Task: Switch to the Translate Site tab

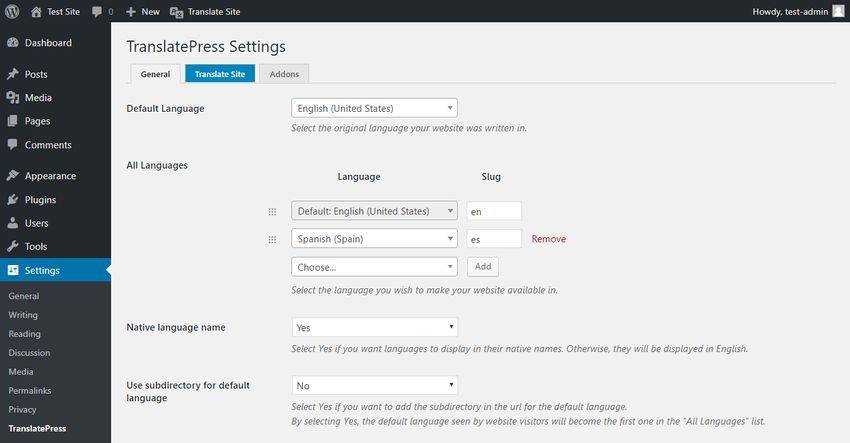Action: coord(220,74)
